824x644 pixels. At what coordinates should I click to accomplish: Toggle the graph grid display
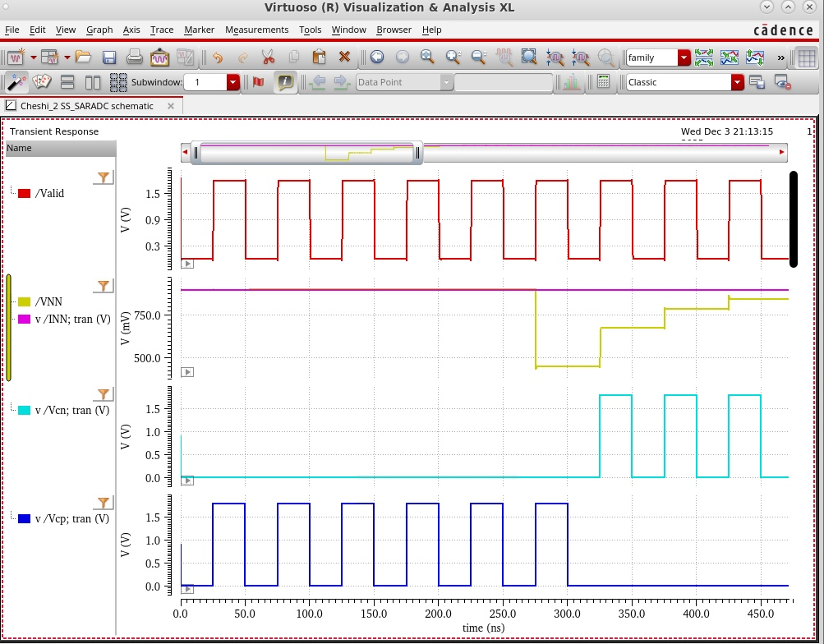point(807,57)
